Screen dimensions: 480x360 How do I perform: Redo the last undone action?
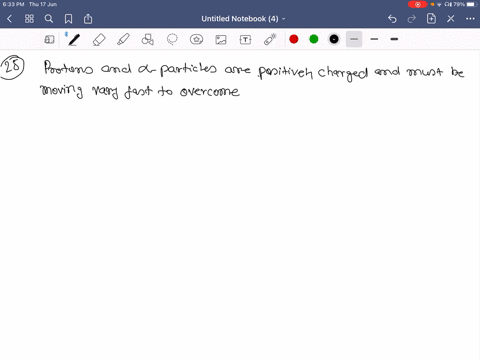coord(412,19)
